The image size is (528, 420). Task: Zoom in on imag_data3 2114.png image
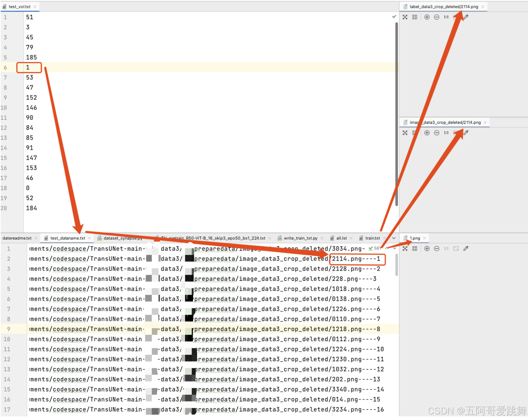coord(427,133)
